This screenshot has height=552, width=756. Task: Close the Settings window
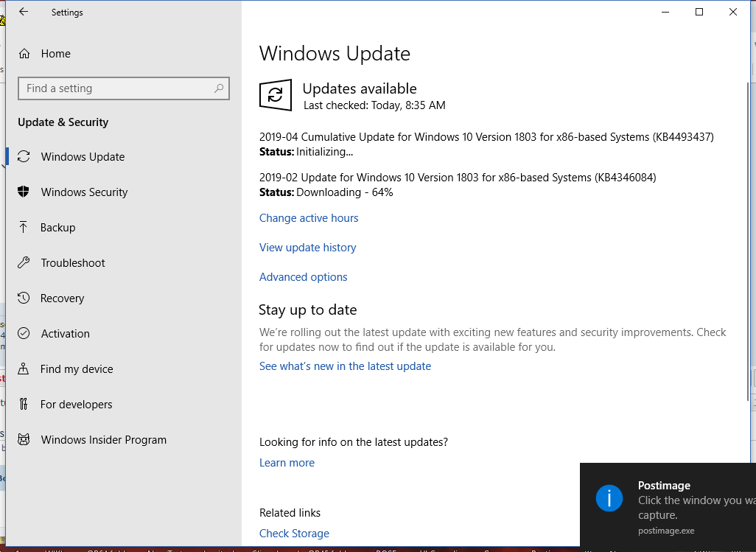pos(733,12)
